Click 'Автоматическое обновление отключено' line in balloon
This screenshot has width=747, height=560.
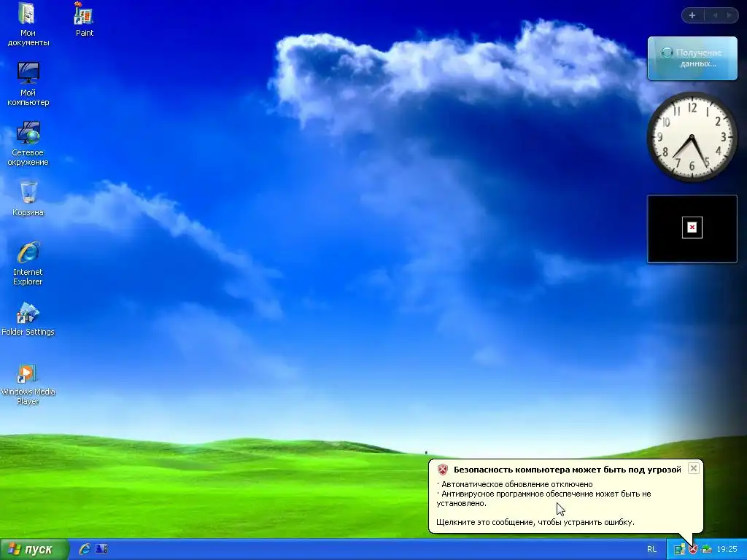click(517, 484)
